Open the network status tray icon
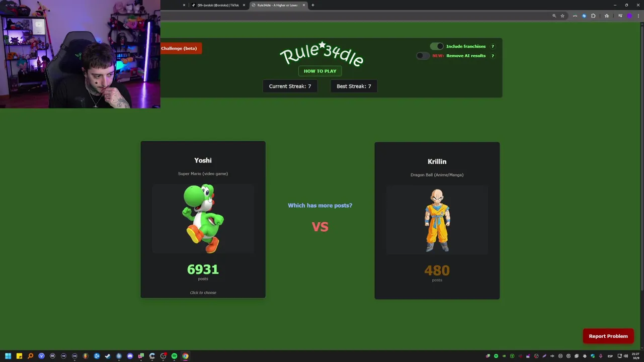Image resolution: width=644 pixels, height=362 pixels. (x=620, y=356)
